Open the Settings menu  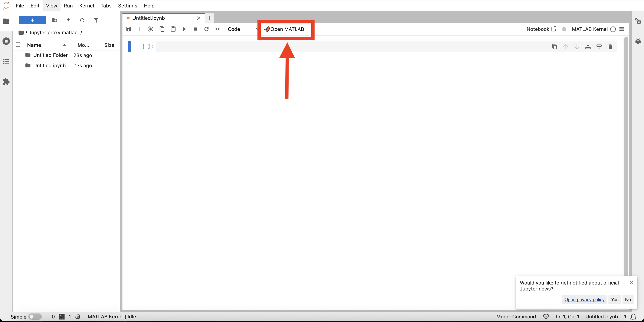point(128,6)
